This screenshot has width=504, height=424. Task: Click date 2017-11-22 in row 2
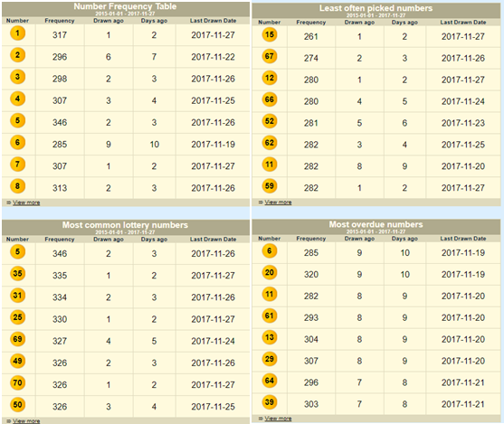(x=214, y=57)
